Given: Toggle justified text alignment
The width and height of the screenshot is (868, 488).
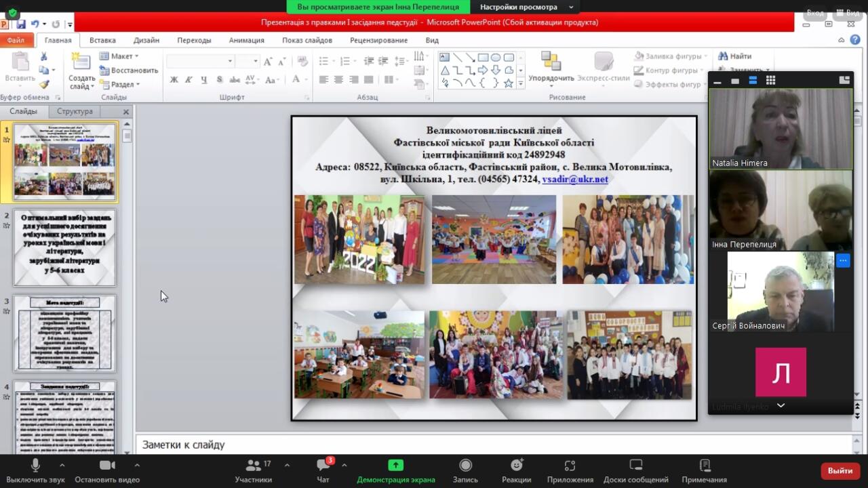Looking at the screenshot, I should tap(368, 79).
